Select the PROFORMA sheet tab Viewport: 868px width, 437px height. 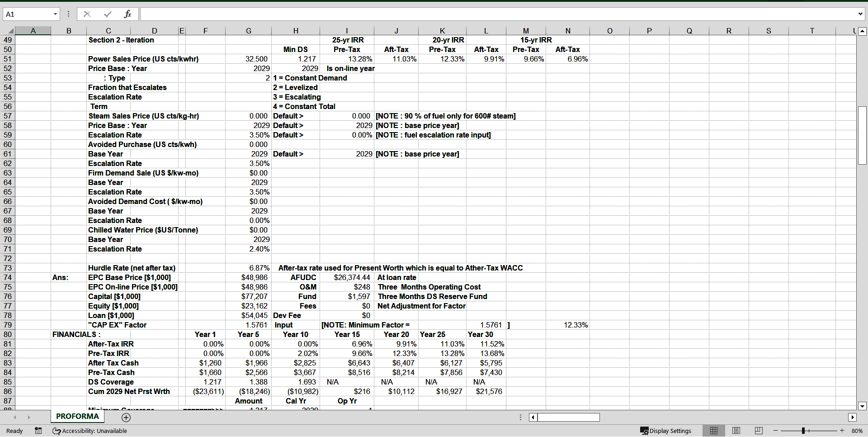point(77,416)
